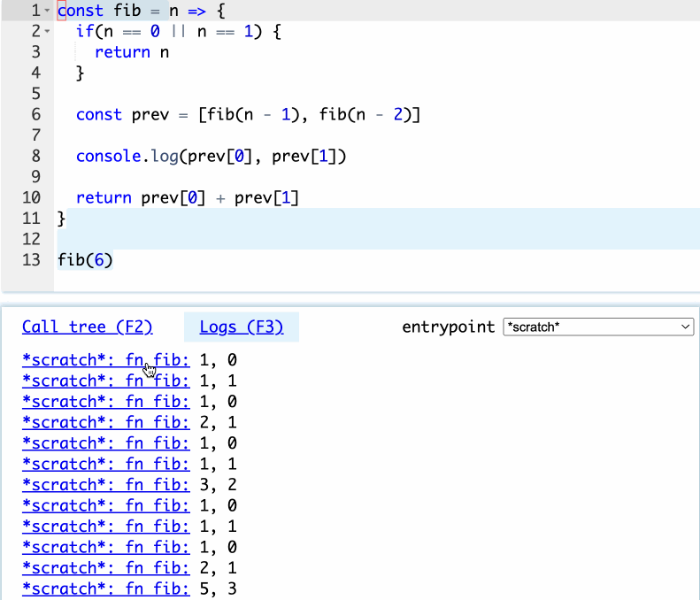Screen dimensions: 700x600
Task: Click line number 13 in the gutter
Action: coord(32,260)
